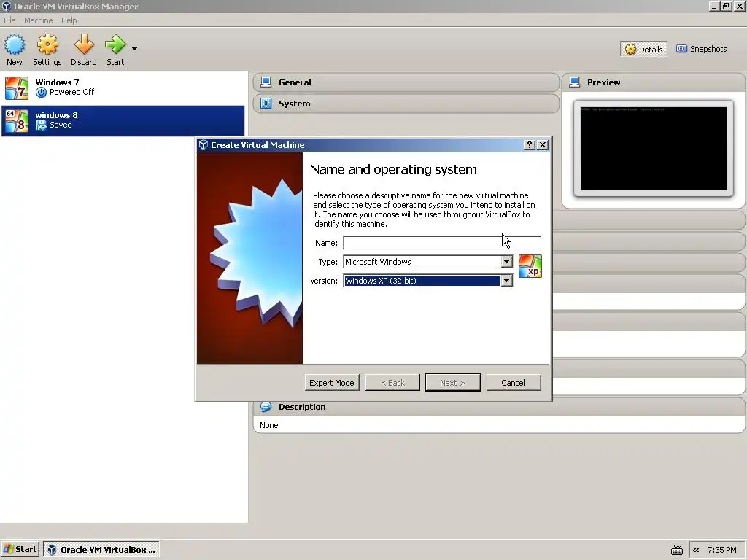Open the Type dropdown arrow
The width and height of the screenshot is (747, 560).
tap(506, 262)
